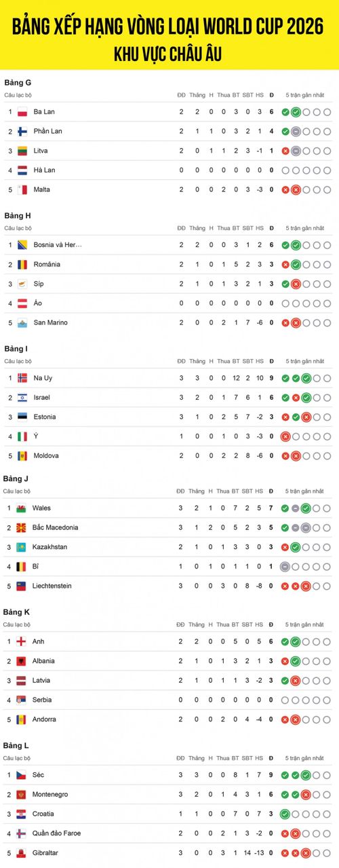
Task: Open the Montenegro team link
Action: click(x=49, y=794)
